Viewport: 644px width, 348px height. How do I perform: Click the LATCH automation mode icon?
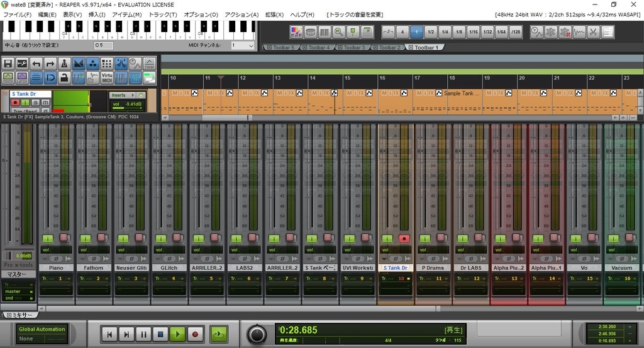point(22,77)
